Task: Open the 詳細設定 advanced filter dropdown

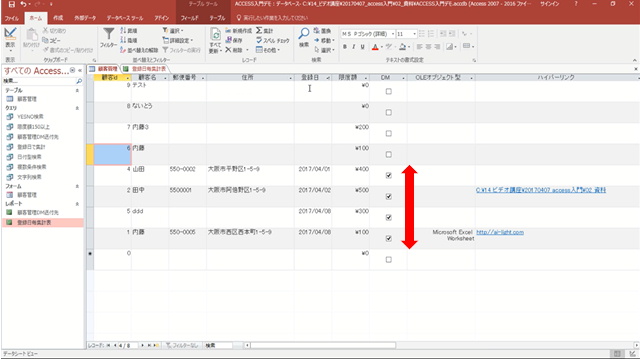Action: click(178, 40)
